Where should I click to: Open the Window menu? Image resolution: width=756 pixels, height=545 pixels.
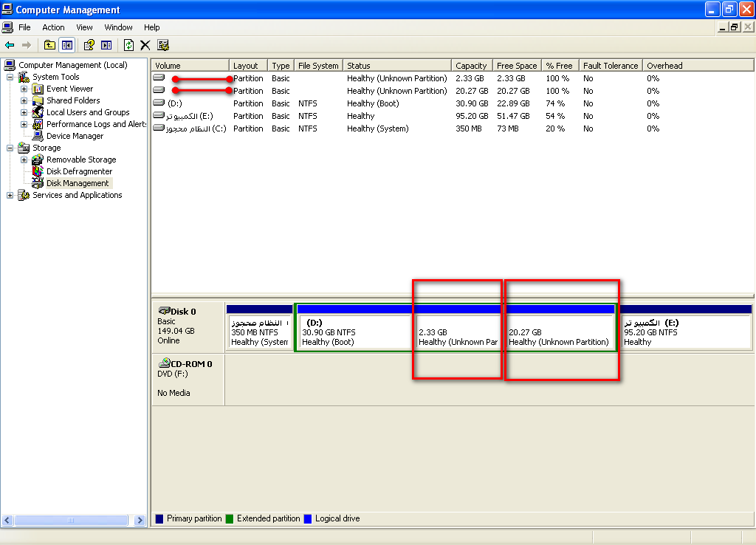point(118,27)
